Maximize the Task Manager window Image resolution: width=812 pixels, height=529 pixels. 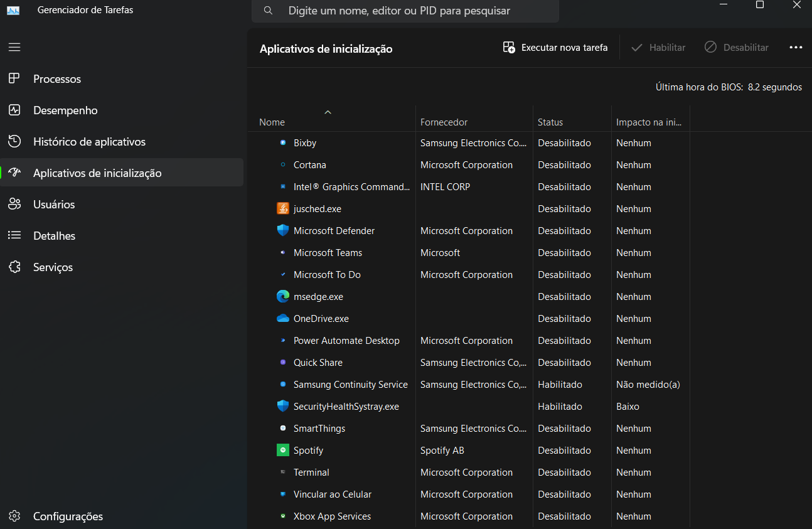click(x=759, y=5)
